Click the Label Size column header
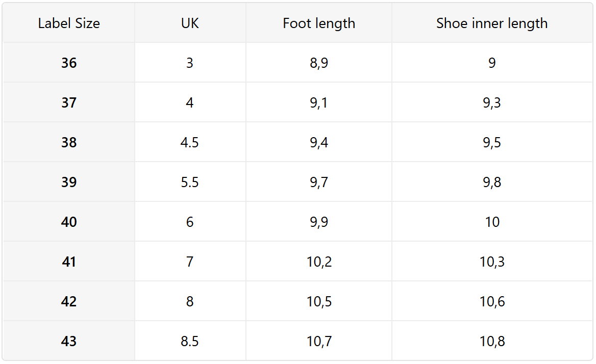Screen dimensions: 596x364 point(69,23)
